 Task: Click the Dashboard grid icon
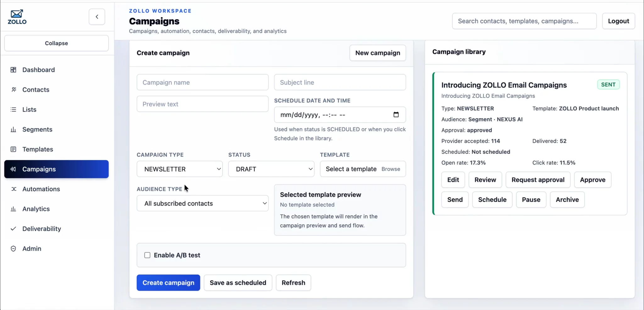(x=13, y=70)
